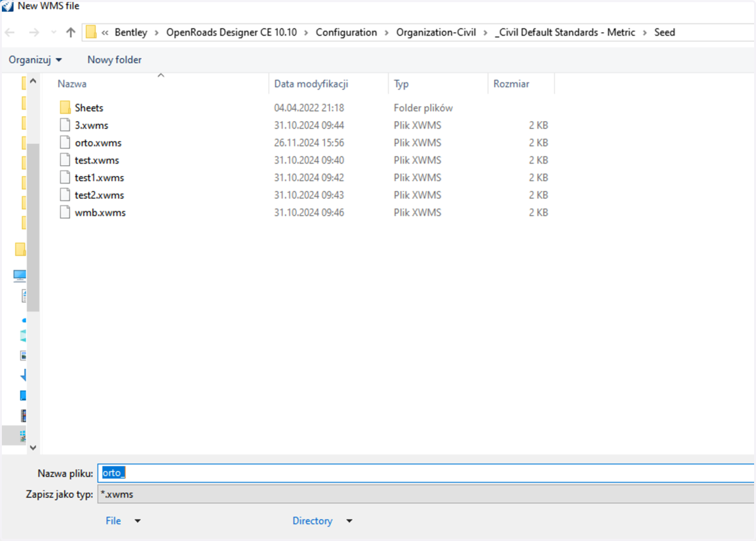Click the date 31.10.2024 09:44

(309, 125)
